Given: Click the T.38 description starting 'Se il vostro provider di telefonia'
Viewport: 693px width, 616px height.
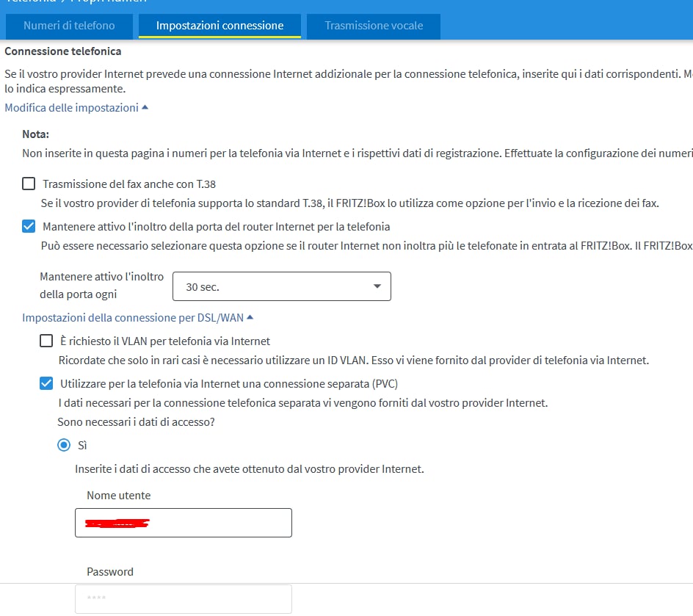Looking at the screenshot, I should (350, 203).
